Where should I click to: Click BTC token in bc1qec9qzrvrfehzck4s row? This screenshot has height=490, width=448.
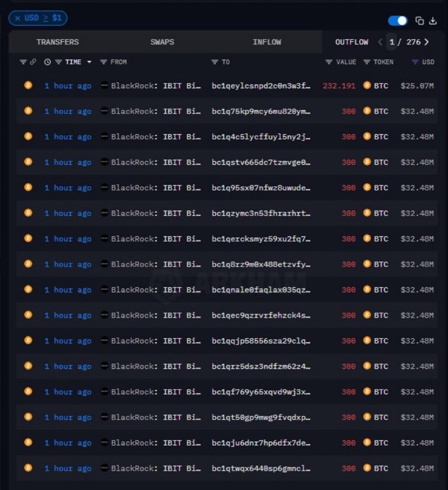click(376, 315)
